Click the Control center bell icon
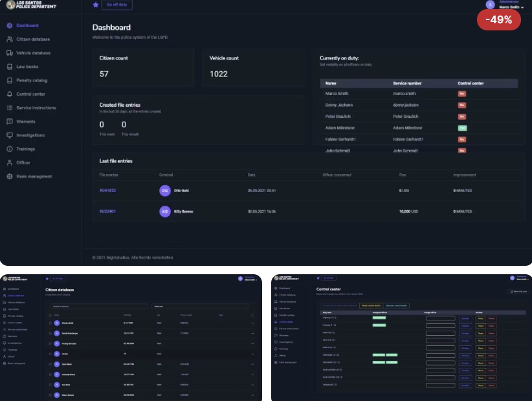 pos(10,94)
